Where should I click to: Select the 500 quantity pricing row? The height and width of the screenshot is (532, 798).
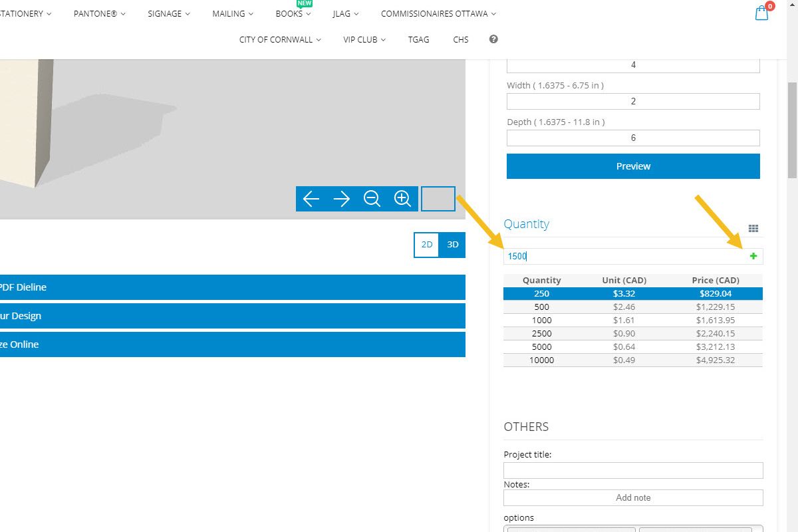pos(598,307)
